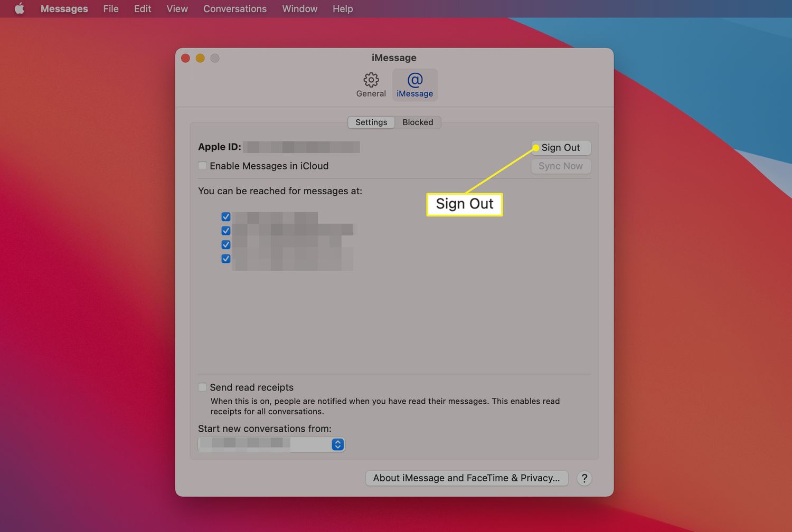The height and width of the screenshot is (532, 792).
Task: Select the iMessage @ icon tab
Action: click(x=414, y=84)
